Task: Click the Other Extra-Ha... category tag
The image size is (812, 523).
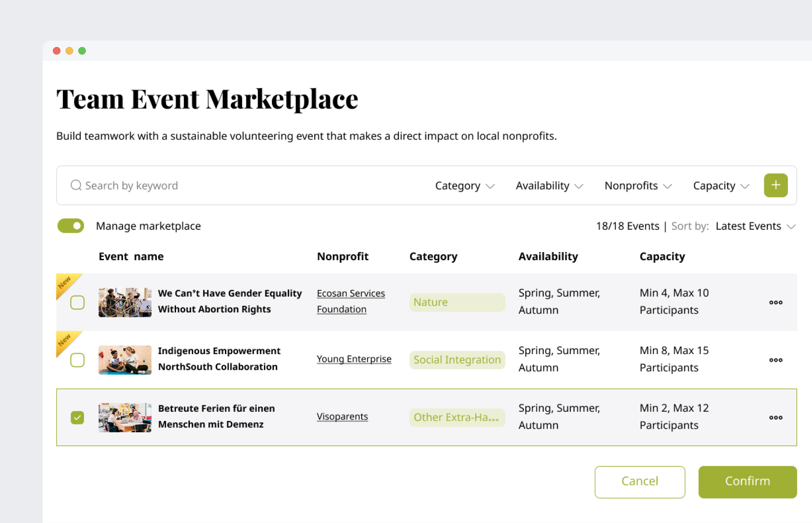Action: [x=457, y=417]
